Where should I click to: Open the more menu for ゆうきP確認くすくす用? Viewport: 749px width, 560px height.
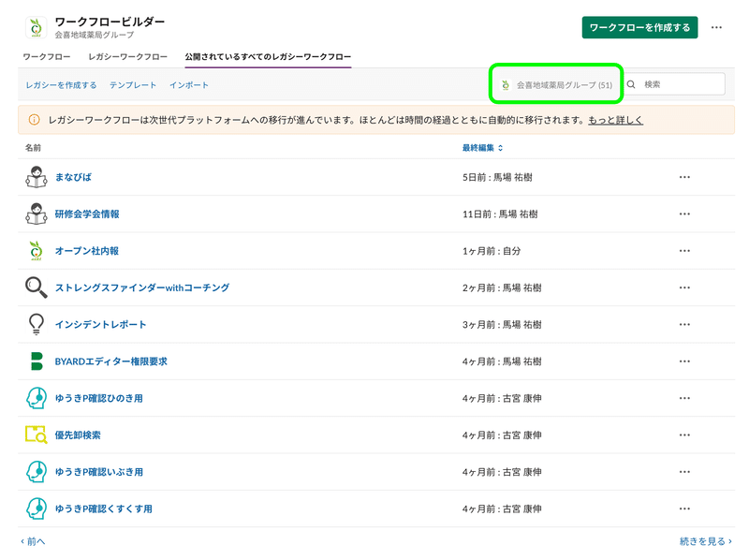pyautogui.click(x=684, y=508)
